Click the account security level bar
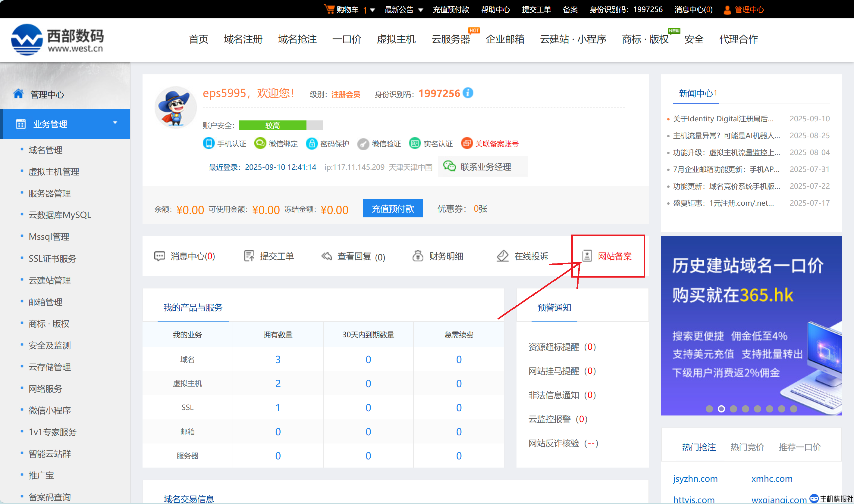 pos(281,125)
